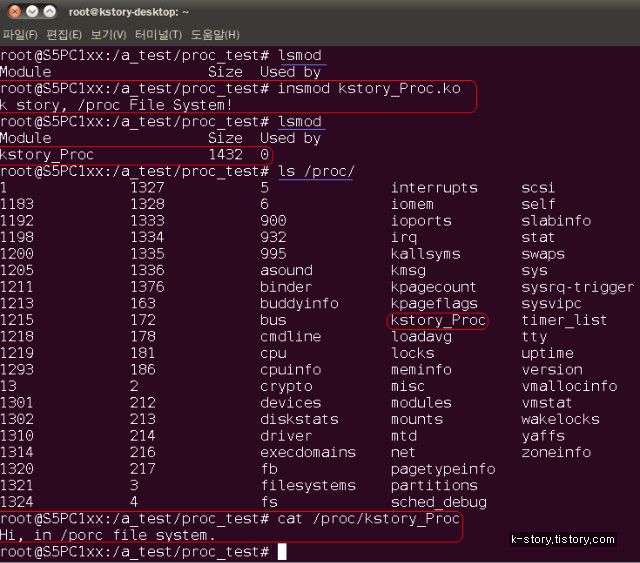Click 'iomem' in the proc listing
640x563 pixels.
click(412, 204)
